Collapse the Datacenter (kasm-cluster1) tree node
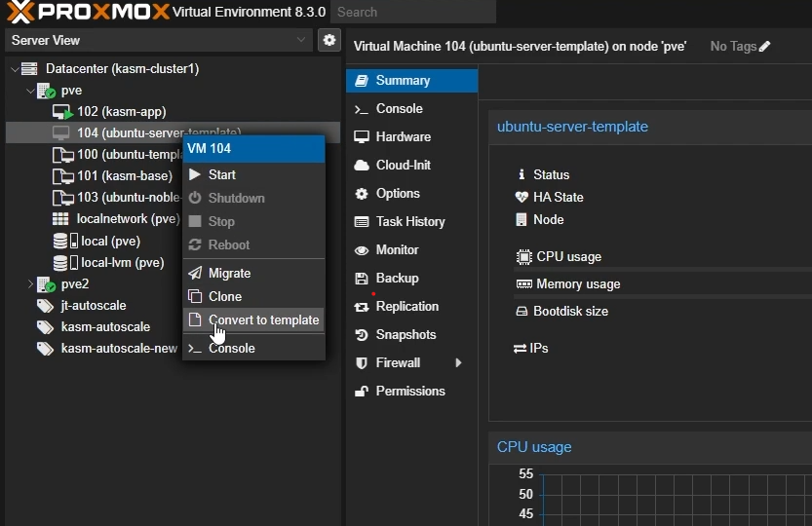This screenshot has width=812, height=526. pos(14,69)
